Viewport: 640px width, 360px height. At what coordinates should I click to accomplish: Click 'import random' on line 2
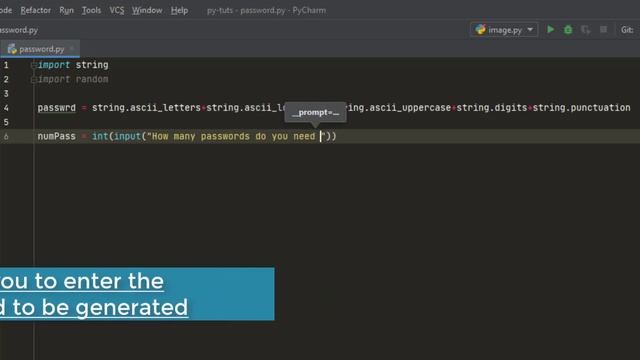(x=73, y=79)
